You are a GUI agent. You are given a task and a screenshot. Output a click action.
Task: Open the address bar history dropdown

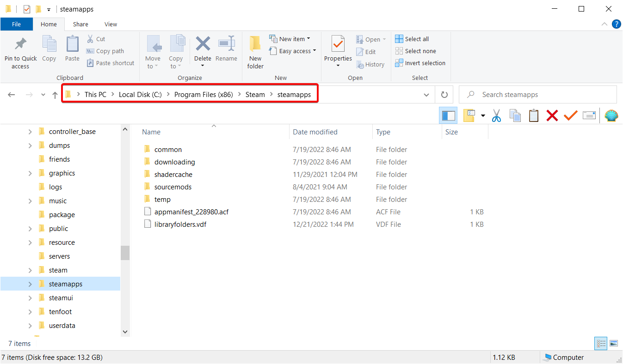[426, 95]
